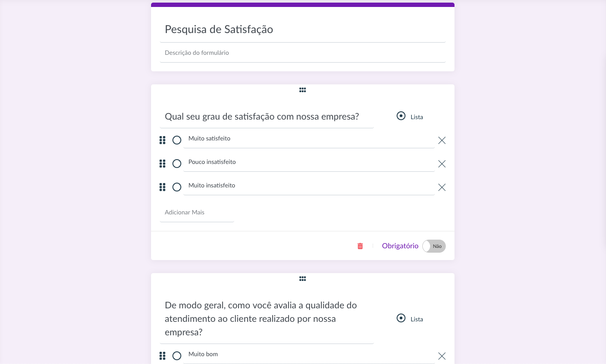The height and width of the screenshot is (364, 606).
Task: Remove the 'Muito bom' option
Action: pos(442,356)
